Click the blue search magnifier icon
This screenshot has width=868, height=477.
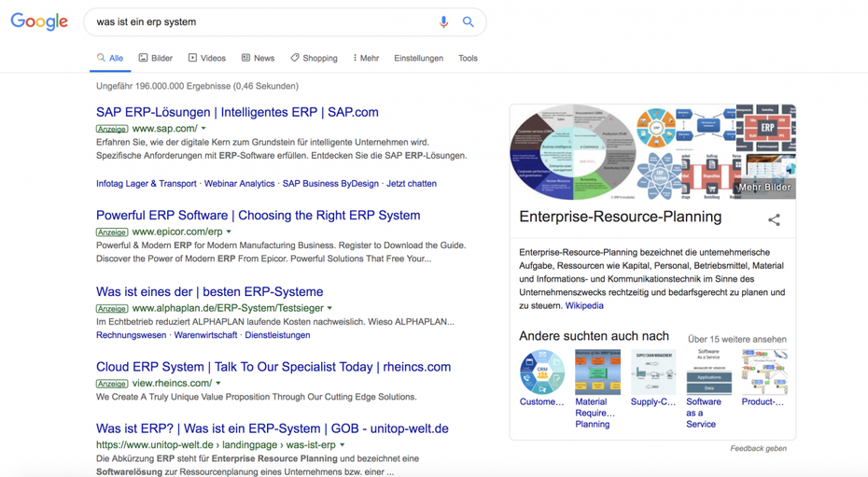[469, 21]
